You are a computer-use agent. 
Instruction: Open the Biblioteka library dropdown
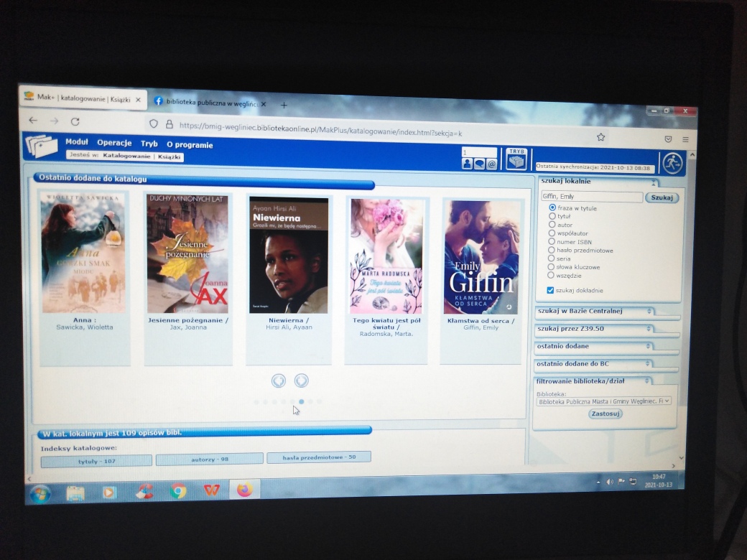[603, 401]
